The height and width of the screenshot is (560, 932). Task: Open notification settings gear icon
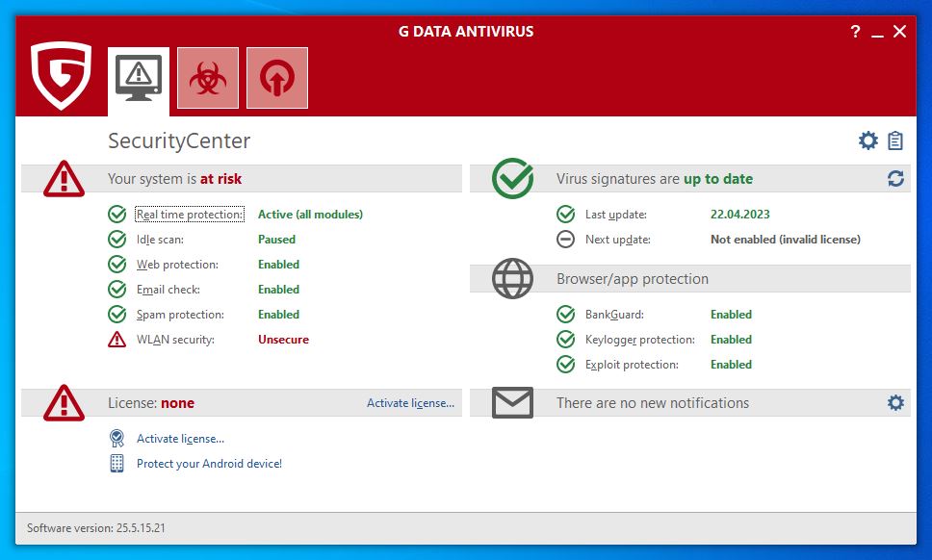(x=895, y=402)
